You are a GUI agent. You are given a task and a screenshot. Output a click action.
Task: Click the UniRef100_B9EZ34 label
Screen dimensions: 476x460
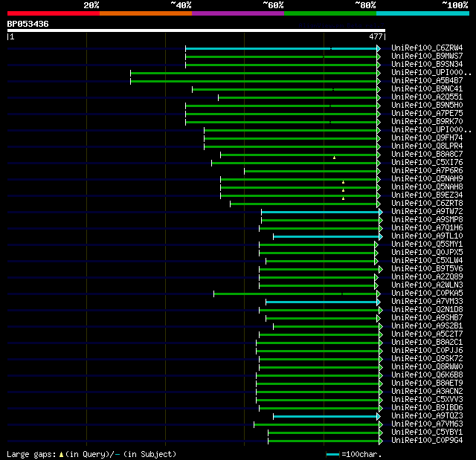pyautogui.click(x=427, y=195)
